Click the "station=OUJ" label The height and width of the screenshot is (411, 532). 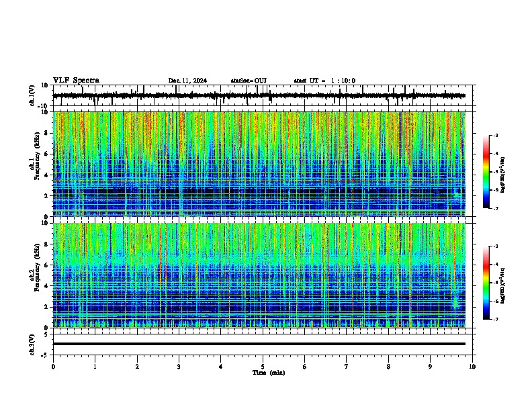[249, 81]
